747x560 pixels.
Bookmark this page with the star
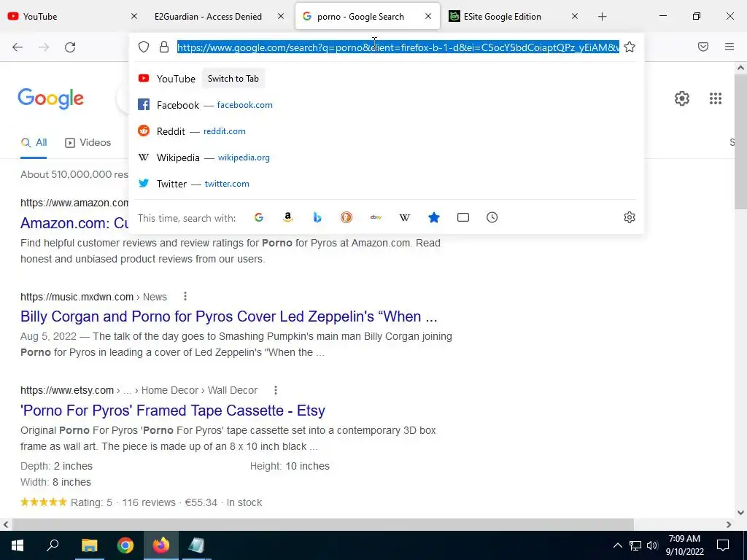point(630,47)
